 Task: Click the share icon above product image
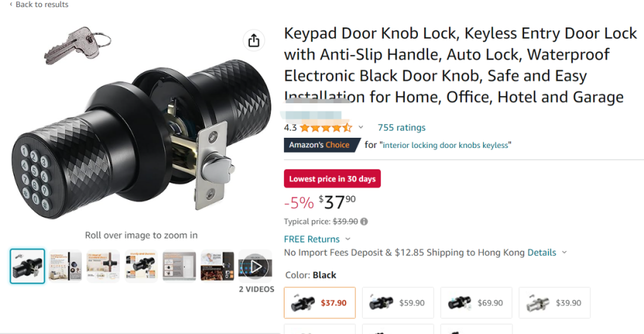(254, 41)
